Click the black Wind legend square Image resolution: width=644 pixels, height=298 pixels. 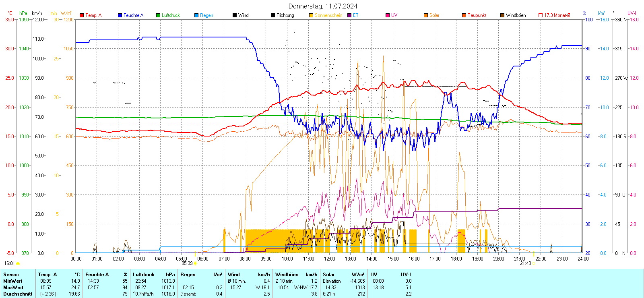pyautogui.click(x=235, y=15)
